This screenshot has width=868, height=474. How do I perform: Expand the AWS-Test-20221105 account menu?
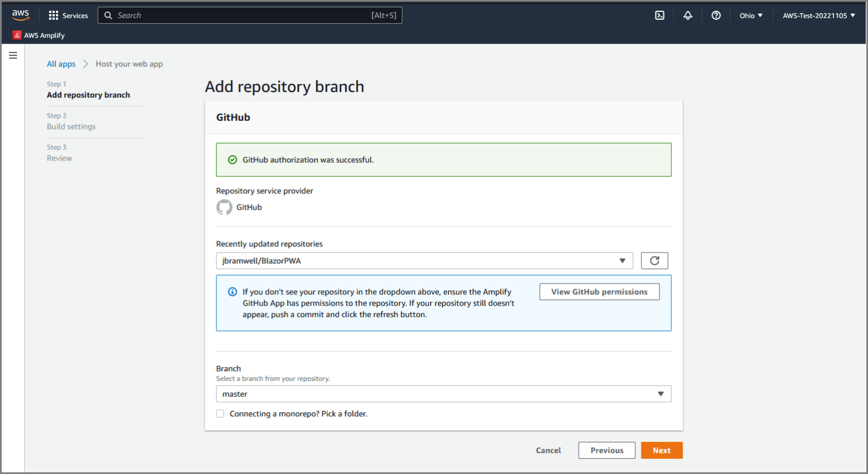819,15
